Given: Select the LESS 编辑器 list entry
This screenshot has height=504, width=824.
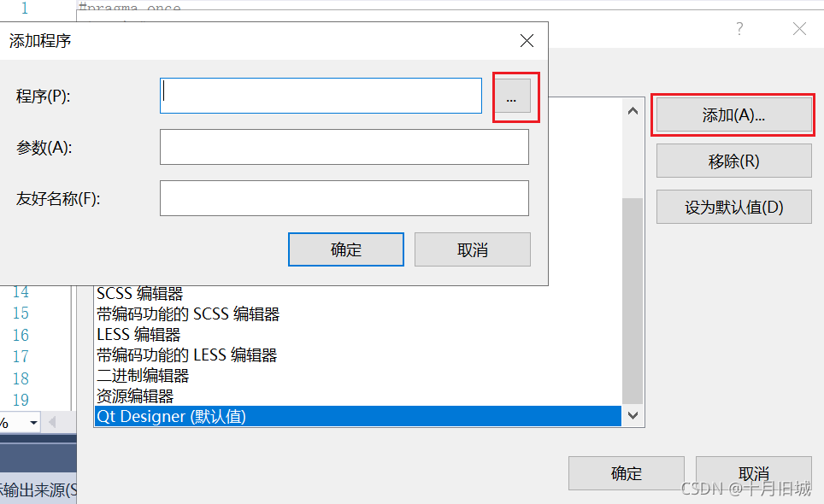Looking at the screenshot, I should click(357, 334).
